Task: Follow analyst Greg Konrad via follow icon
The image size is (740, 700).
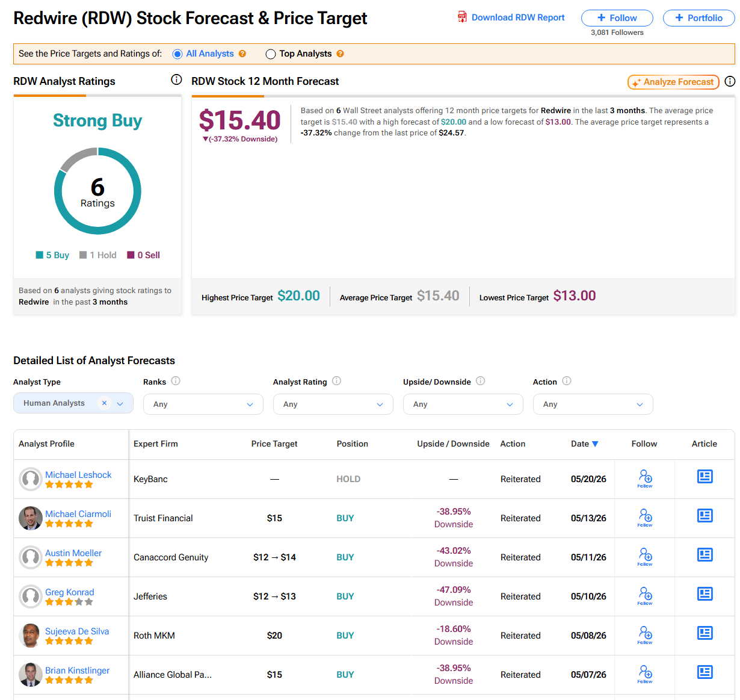Action: point(645,596)
